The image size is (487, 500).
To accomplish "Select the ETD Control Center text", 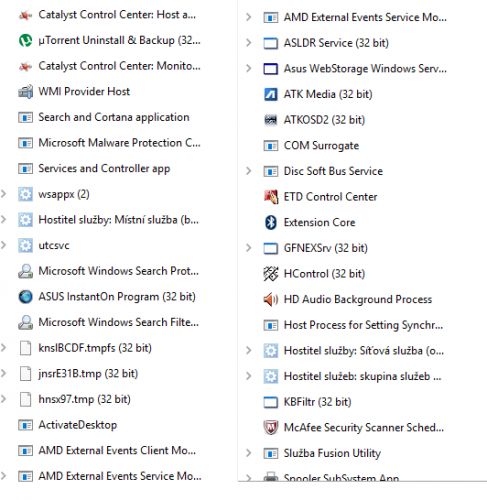I will (x=330, y=197).
